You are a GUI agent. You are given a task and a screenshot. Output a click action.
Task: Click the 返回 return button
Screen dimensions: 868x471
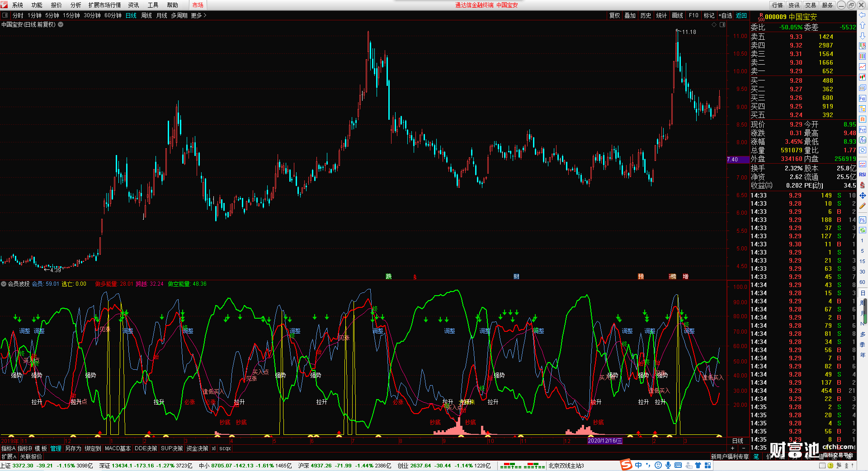point(741,15)
